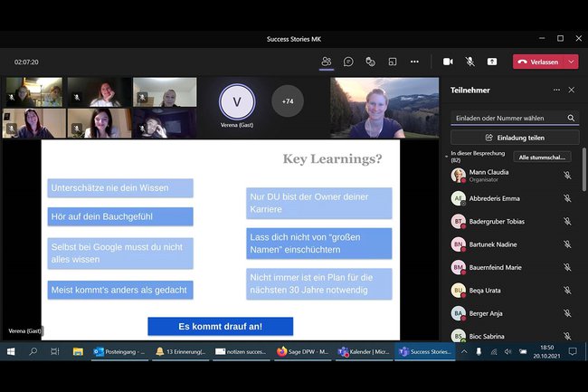Image resolution: width=588 pixels, height=392 pixels.
Task: Click the share content icon
Action: pos(492,62)
